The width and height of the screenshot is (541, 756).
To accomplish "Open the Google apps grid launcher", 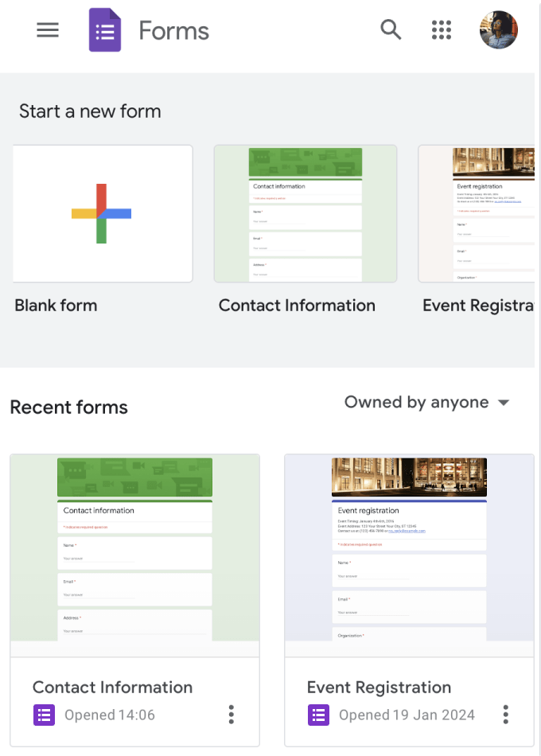I will click(x=442, y=30).
